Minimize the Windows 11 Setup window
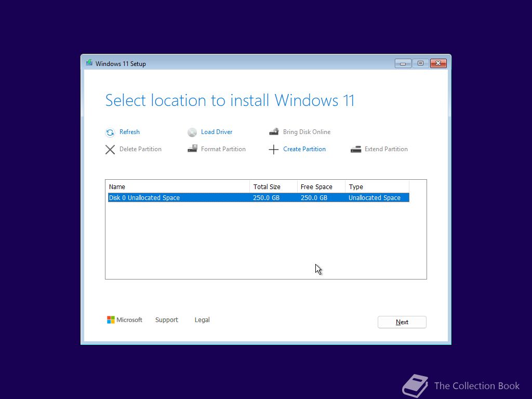 [403, 63]
